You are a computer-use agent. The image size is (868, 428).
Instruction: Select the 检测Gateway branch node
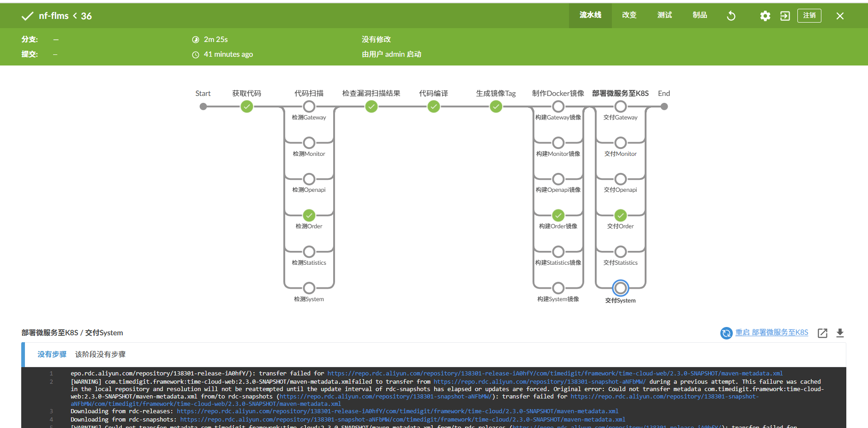pyautogui.click(x=309, y=107)
